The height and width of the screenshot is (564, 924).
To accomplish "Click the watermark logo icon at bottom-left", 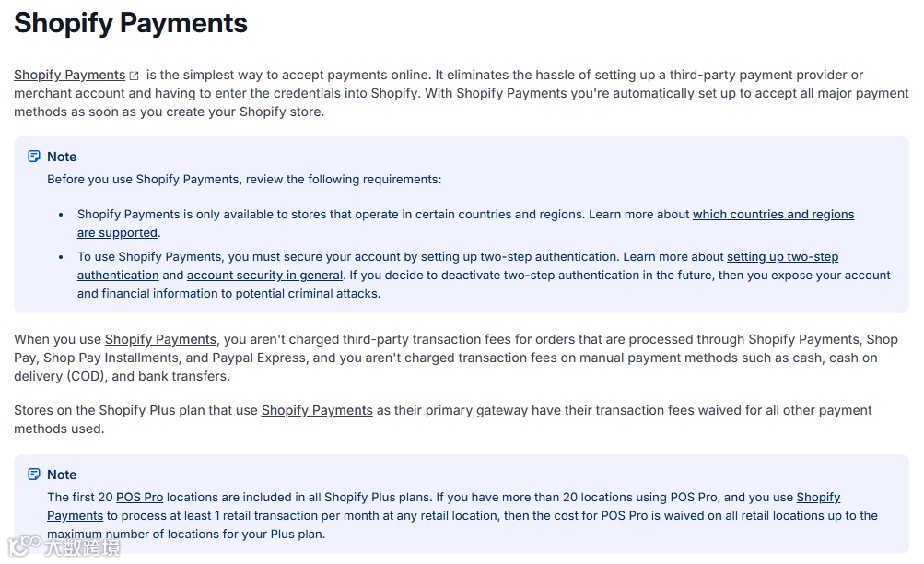I will (x=25, y=546).
